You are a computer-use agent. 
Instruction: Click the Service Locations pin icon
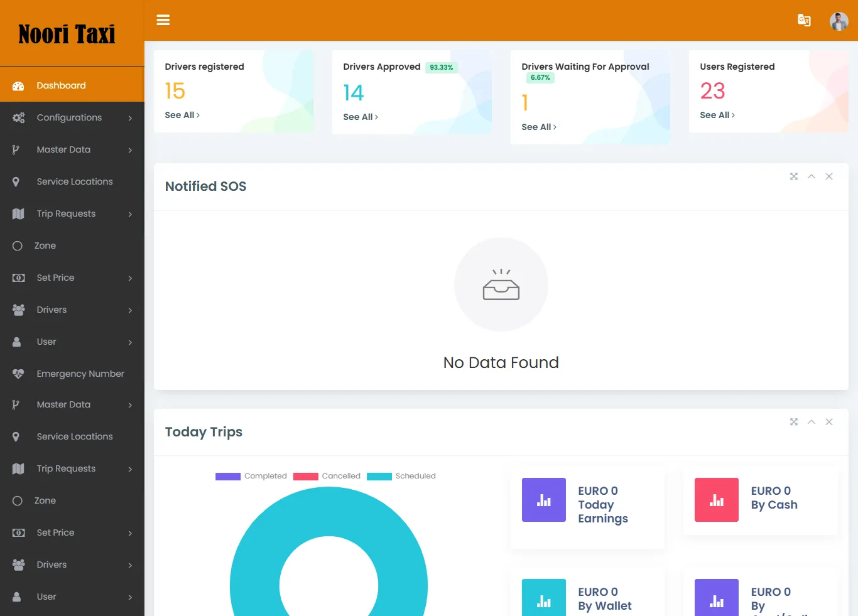click(x=17, y=181)
